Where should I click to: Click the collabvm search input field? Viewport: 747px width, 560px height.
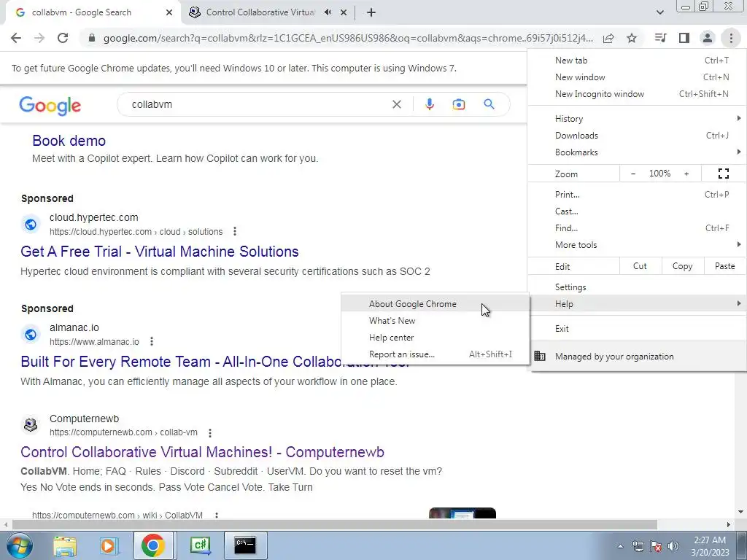click(258, 104)
